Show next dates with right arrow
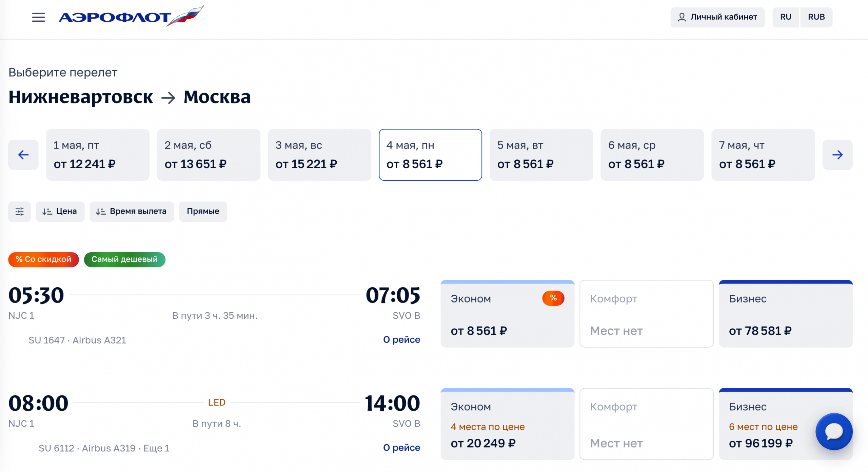The height and width of the screenshot is (472, 868). (837, 155)
